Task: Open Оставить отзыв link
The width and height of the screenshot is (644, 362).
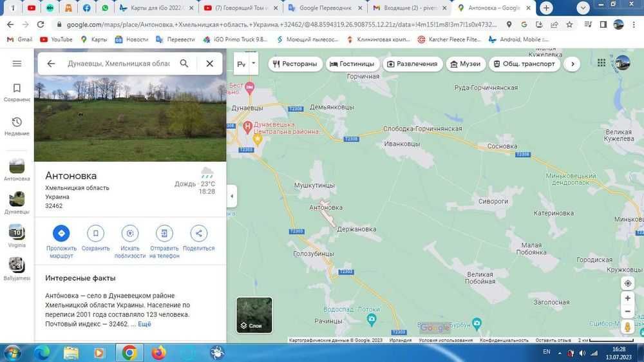Action: click(553, 340)
